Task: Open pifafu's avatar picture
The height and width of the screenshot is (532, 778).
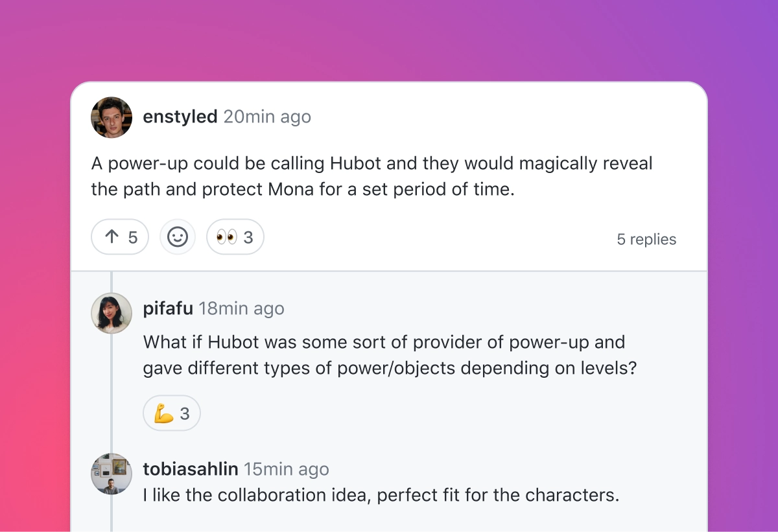Action: pyautogui.click(x=112, y=313)
